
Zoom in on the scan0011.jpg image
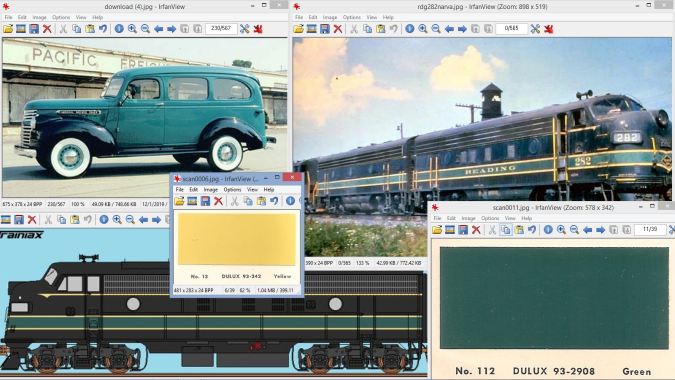click(x=561, y=230)
